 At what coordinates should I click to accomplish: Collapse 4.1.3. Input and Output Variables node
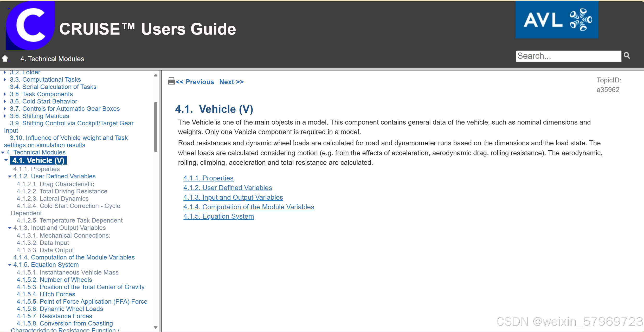[10, 228]
